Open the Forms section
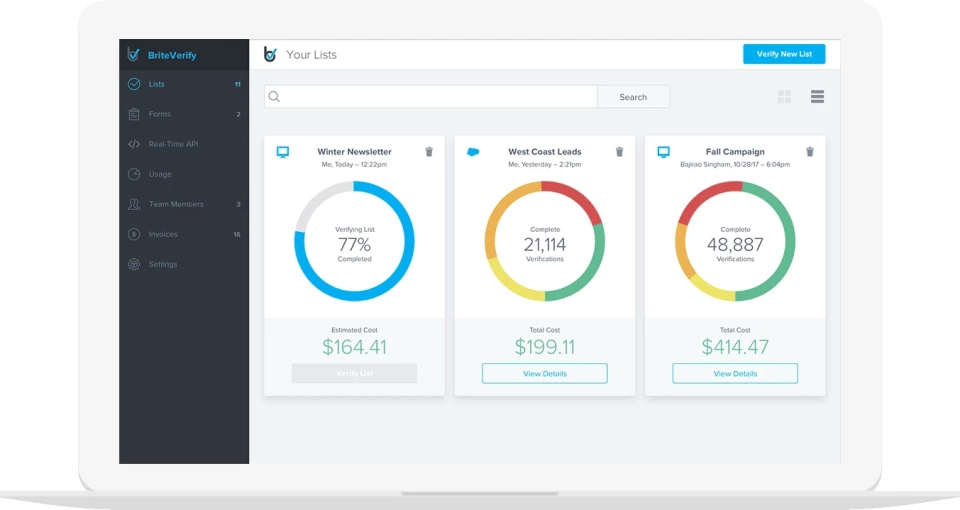The image size is (960, 510). (159, 115)
